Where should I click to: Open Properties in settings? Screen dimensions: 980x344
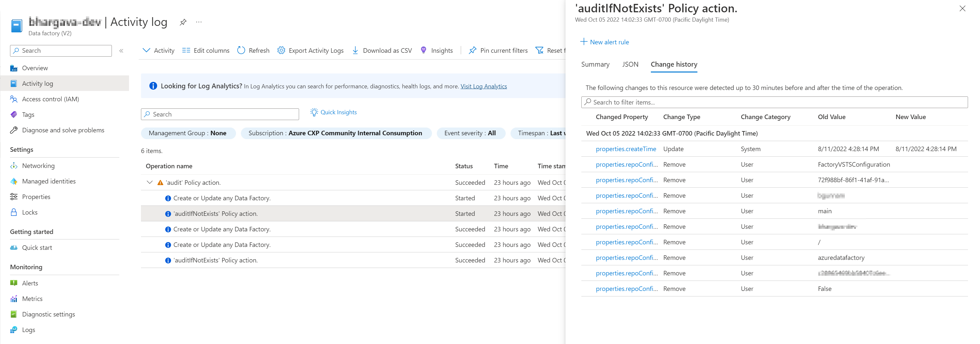coord(36,197)
